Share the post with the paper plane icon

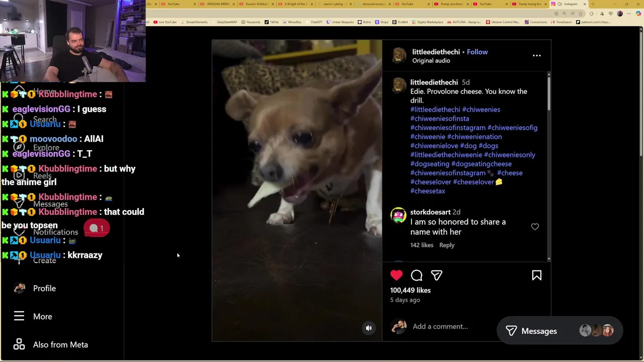tap(437, 275)
